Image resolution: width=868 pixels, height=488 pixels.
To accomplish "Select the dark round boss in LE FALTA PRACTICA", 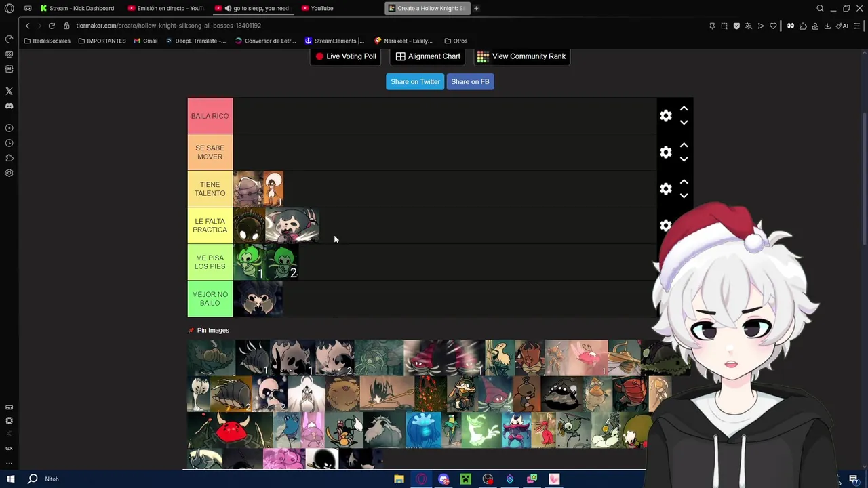I will point(249,226).
